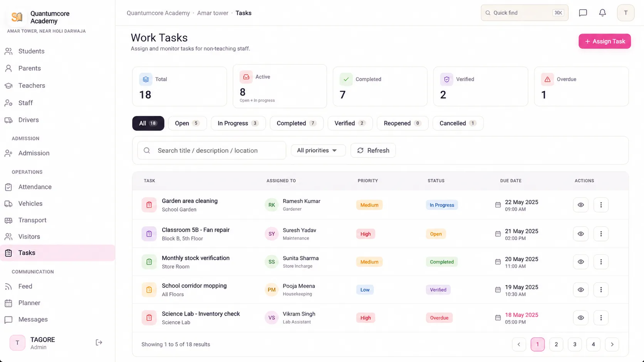Image resolution: width=644 pixels, height=362 pixels.
Task: Click the Active tasks summary card
Action: click(x=280, y=86)
